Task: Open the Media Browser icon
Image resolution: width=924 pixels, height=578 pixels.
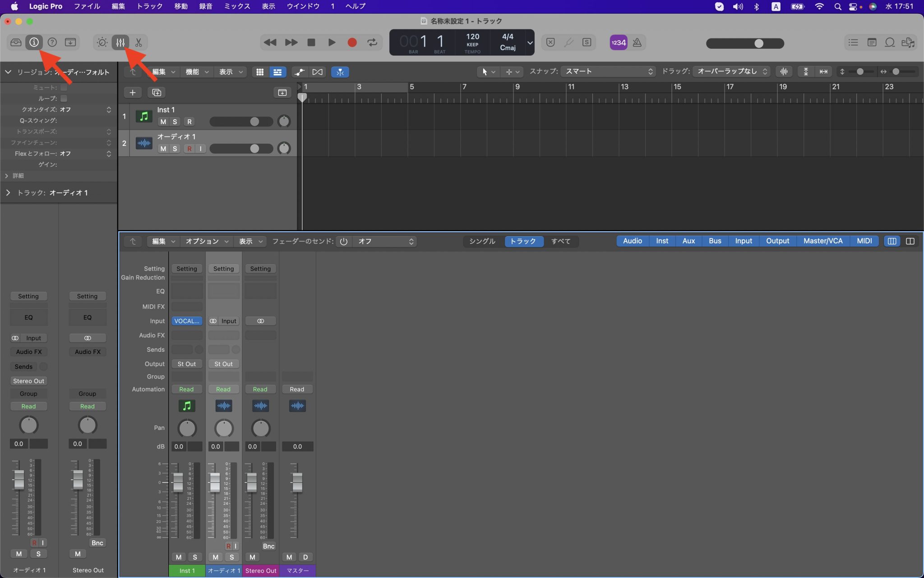Action: [909, 42]
